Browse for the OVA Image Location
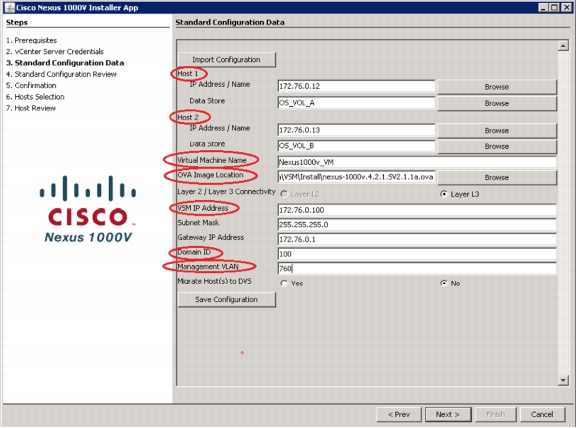The image size is (578, 428). (497, 177)
